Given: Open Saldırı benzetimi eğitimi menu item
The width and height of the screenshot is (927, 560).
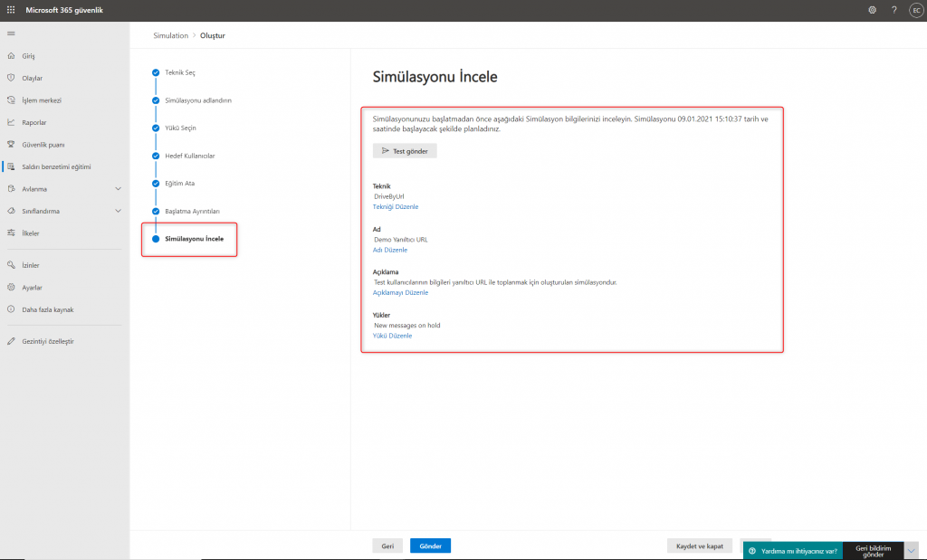Looking at the screenshot, I should 56,166.
